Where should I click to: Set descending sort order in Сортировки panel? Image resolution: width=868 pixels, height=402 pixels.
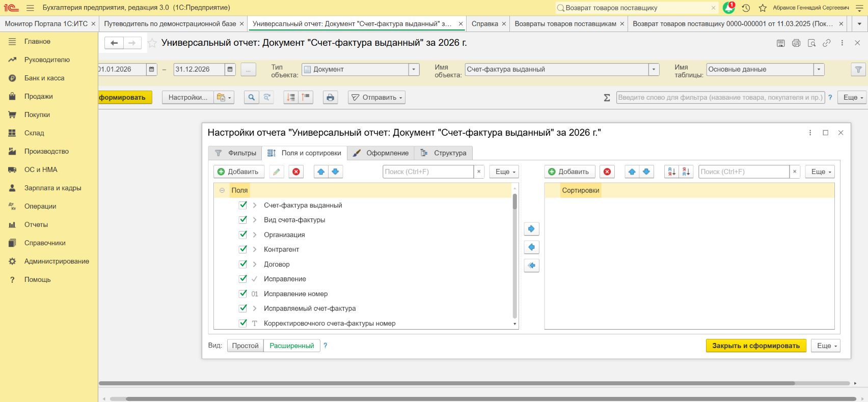686,171
